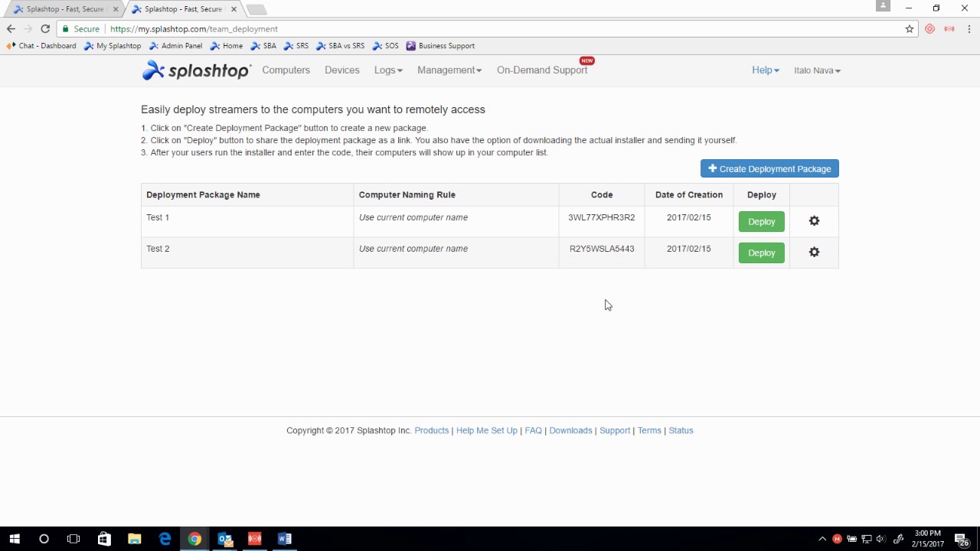Open the SOS bookmark
The height and width of the screenshot is (551, 980).
(x=386, y=46)
